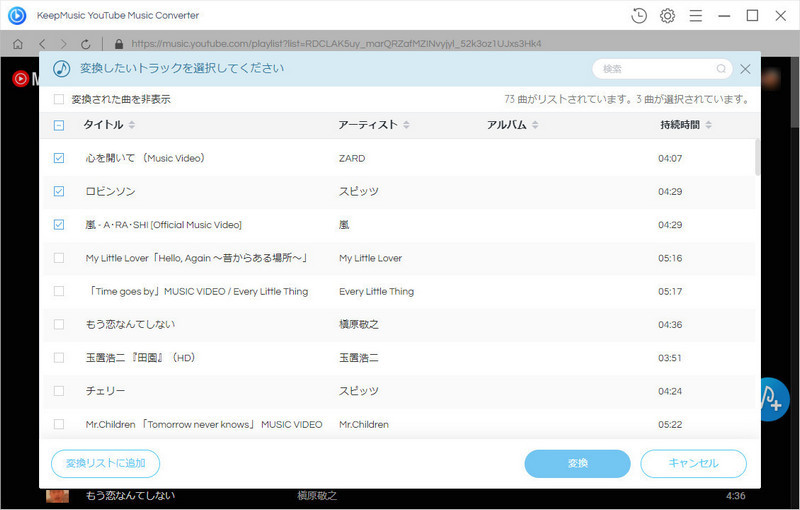
Task: Click the 05:16 duration cell
Action: [670, 258]
